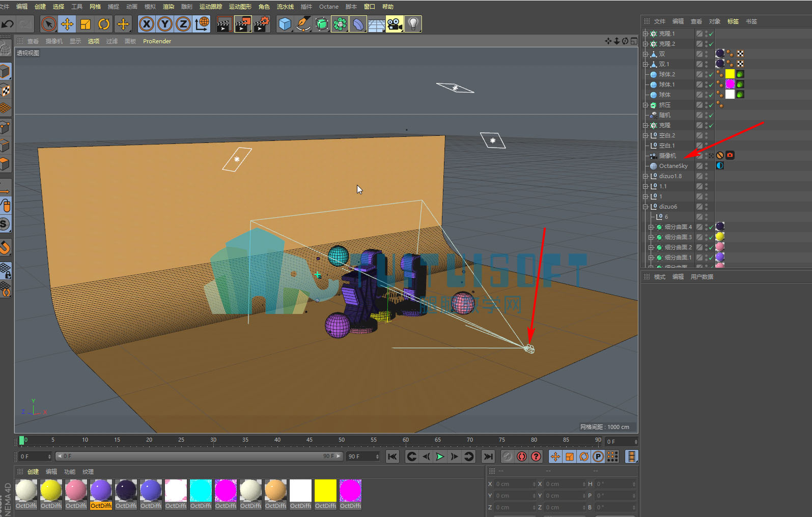Click the camera object toolbar icon

tap(395, 24)
